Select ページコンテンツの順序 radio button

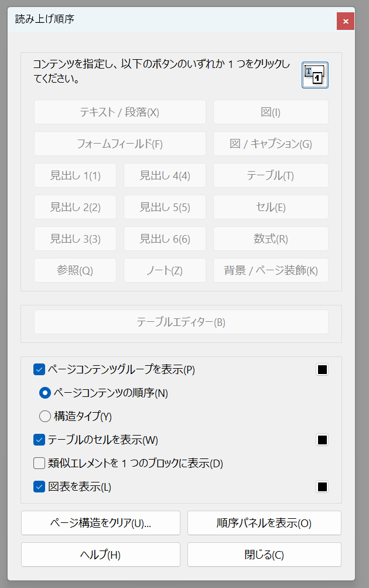click(x=45, y=393)
